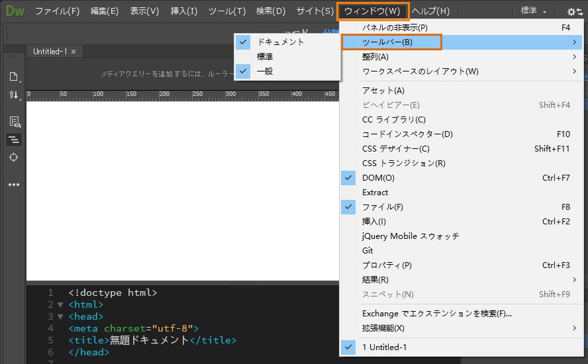
Task: Click the format source code icon
Action: 14,140
